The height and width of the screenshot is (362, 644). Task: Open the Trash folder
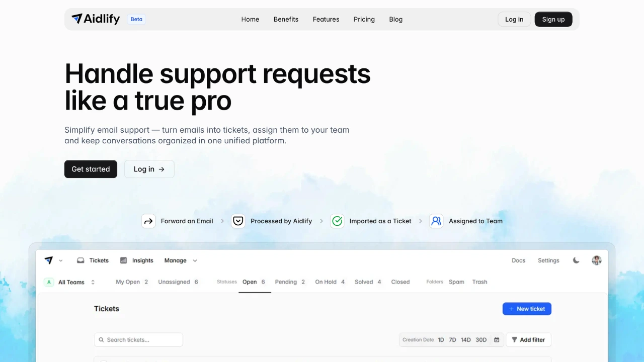479,282
